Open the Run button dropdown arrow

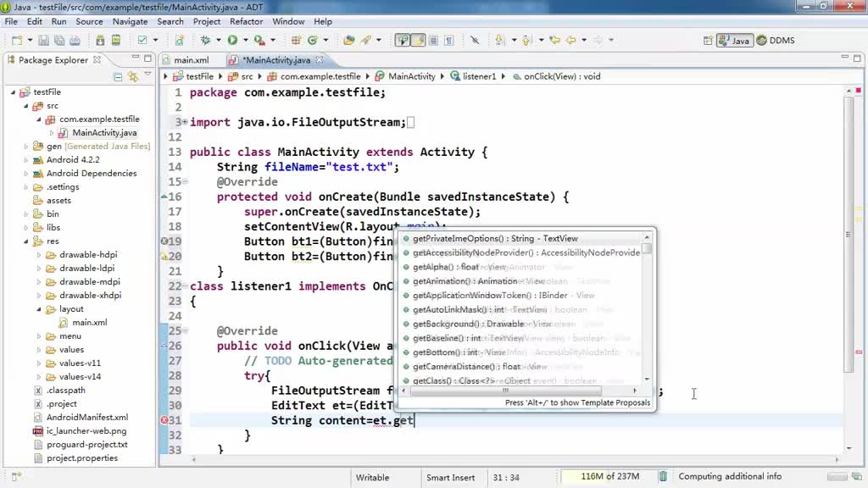[245, 41]
